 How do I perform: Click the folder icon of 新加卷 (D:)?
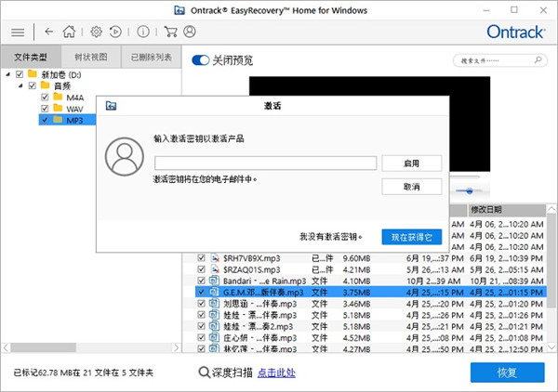click(x=33, y=74)
